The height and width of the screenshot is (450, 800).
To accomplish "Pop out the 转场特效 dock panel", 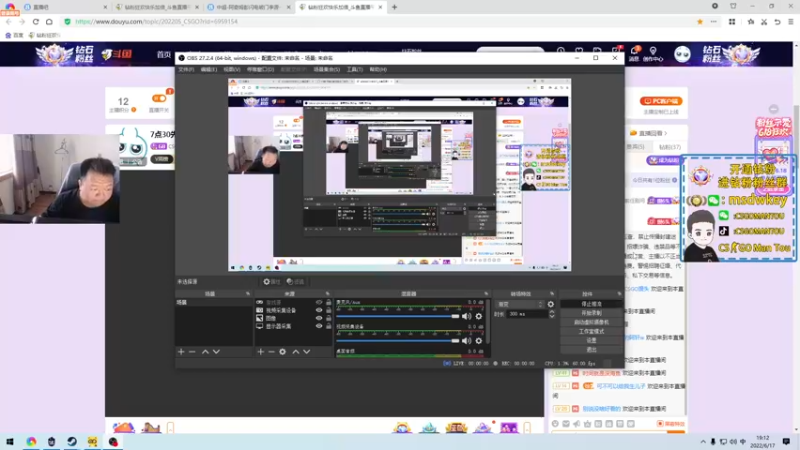I will click(x=552, y=294).
